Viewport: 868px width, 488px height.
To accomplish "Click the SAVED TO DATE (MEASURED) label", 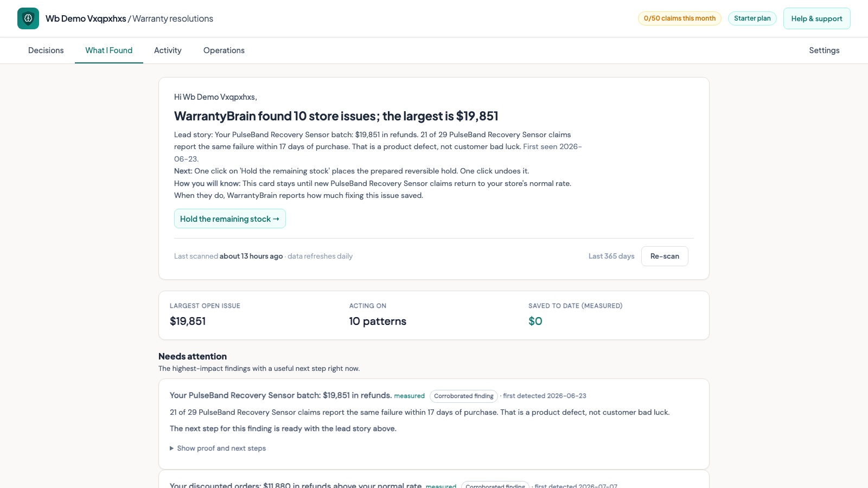I will tap(576, 306).
